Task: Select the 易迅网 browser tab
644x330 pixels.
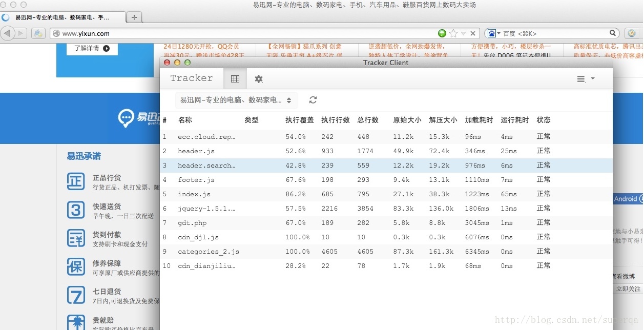Action: tap(63, 17)
